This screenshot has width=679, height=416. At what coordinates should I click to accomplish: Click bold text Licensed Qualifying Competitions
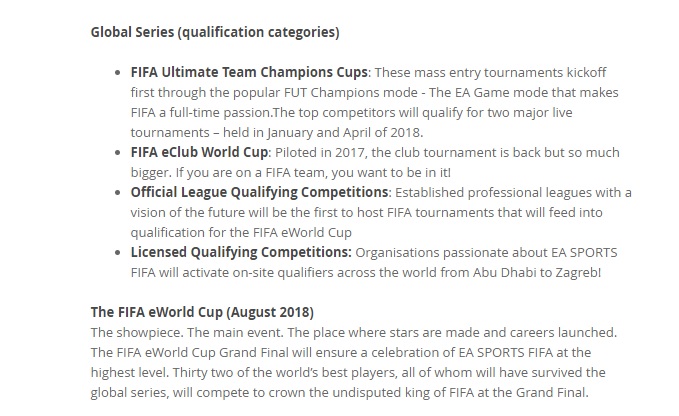click(x=240, y=252)
